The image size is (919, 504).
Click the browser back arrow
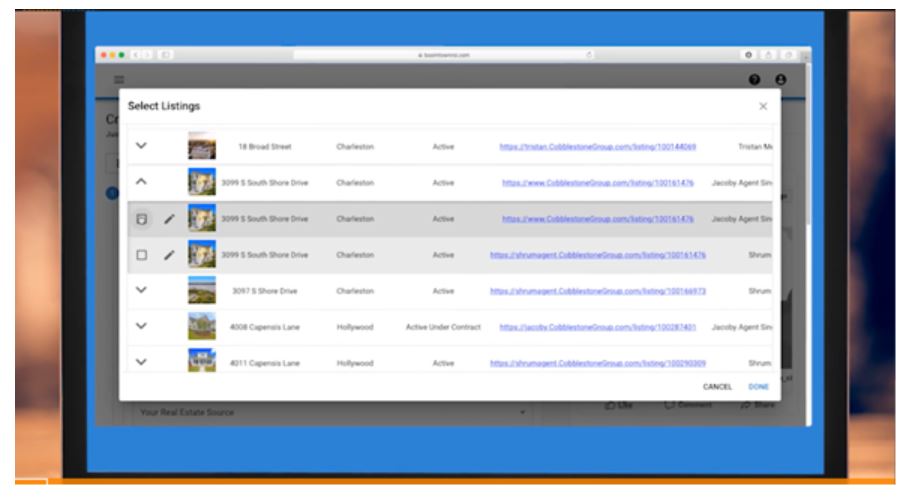pos(135,55)
